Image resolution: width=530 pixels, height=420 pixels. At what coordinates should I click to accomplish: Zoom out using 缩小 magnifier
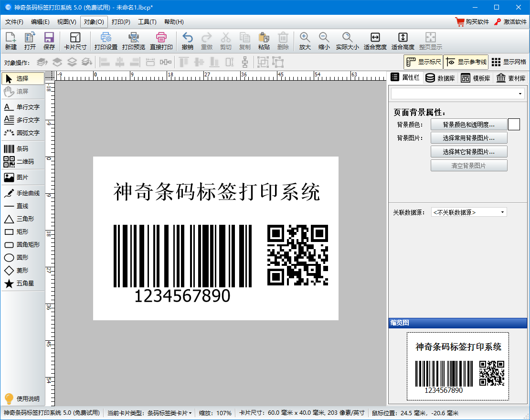[x=324, y=41]
